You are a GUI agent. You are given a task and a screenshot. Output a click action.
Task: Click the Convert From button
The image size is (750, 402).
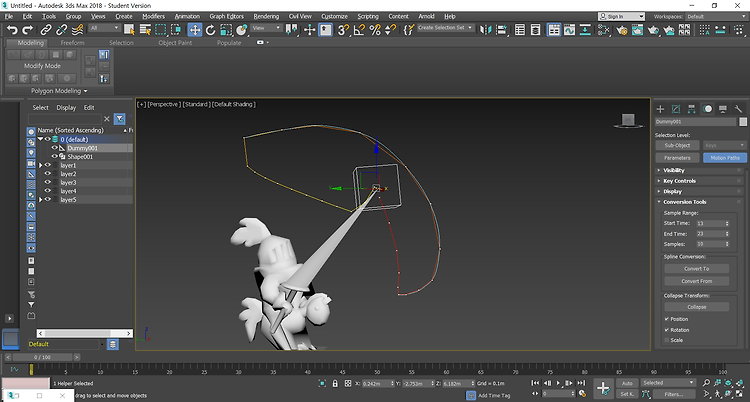[x=696, y=281]
